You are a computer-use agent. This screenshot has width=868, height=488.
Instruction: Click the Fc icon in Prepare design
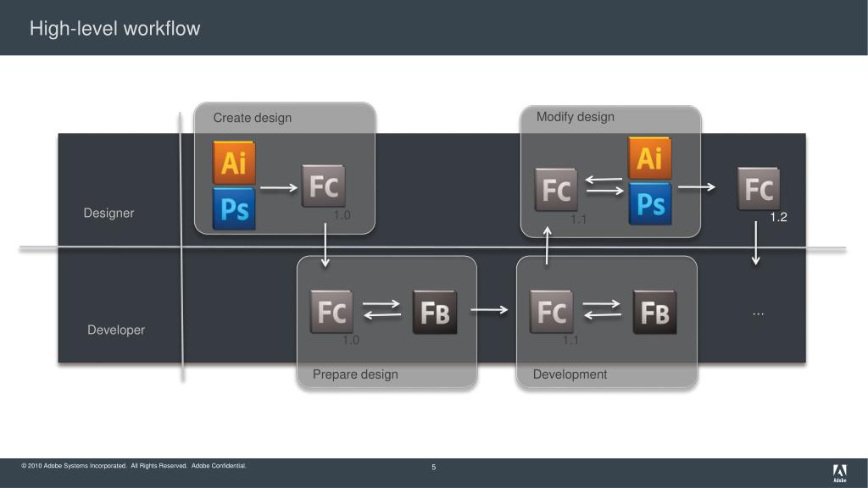tap(331, 312)
